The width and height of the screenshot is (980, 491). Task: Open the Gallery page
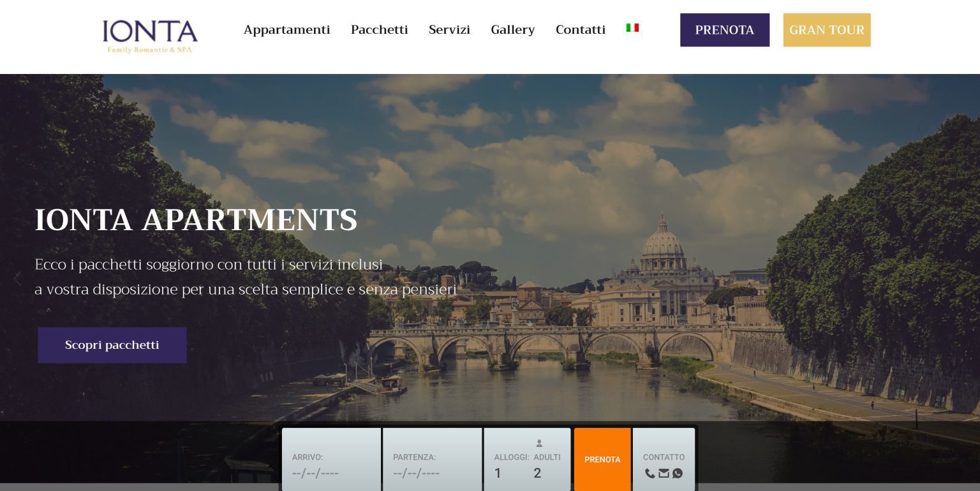click(512, 29)
